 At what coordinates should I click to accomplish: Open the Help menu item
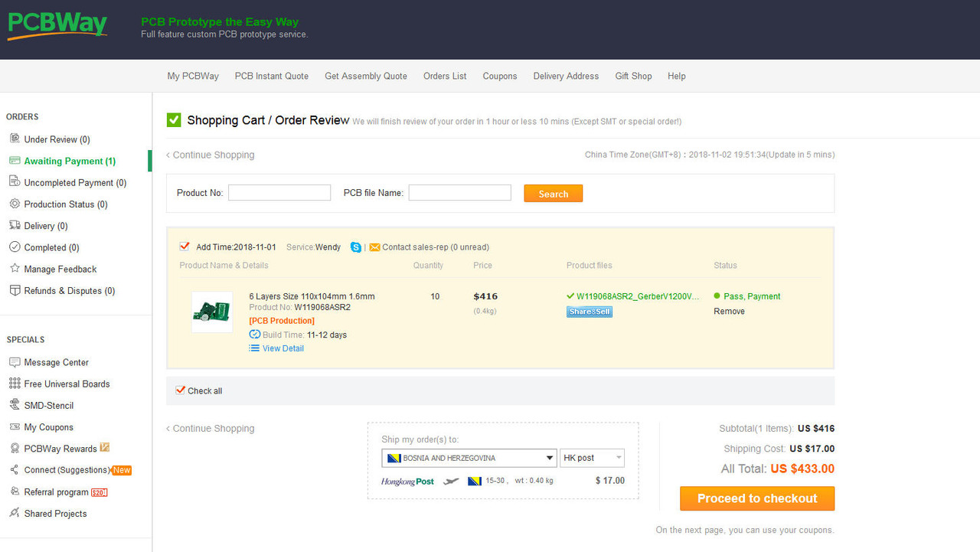677,76
